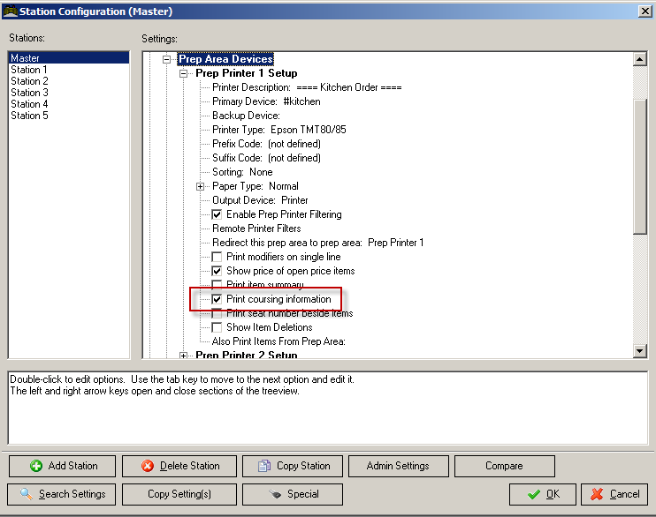Select Station 1 in the list
The image size is (656, 517).
point(29,69)
